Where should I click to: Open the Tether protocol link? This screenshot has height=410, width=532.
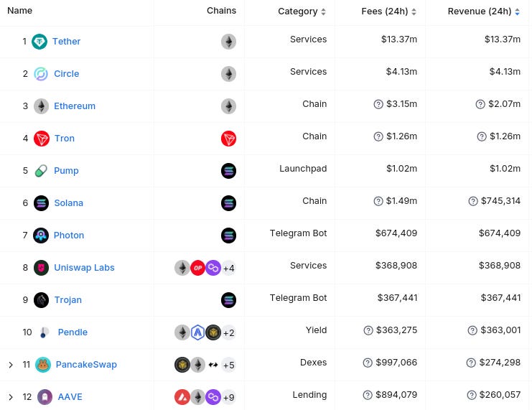(x=66, y=42)
